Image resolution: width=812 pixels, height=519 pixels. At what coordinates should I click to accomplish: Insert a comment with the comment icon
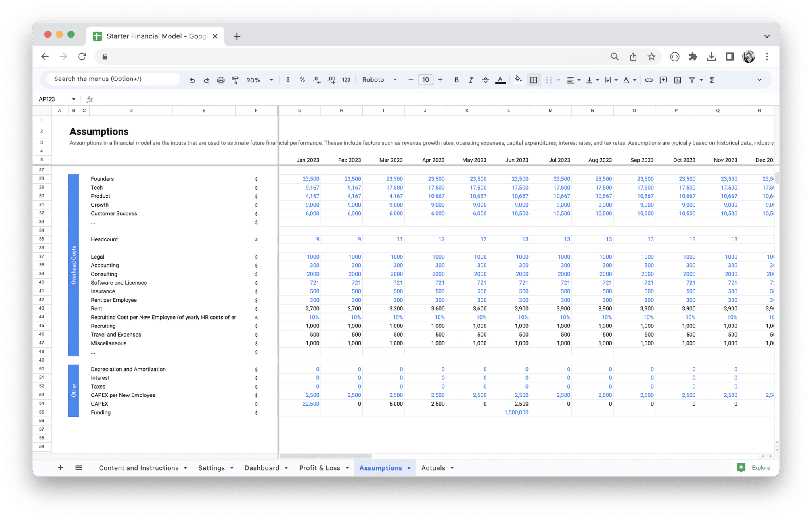pyautogui.click(x=663, y=80)
